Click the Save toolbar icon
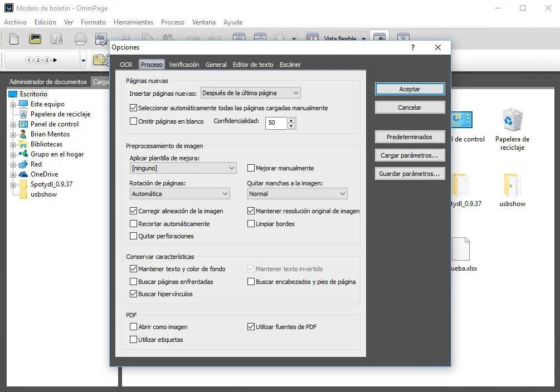This screenshot has height=392, width=560. pos(56,38)
